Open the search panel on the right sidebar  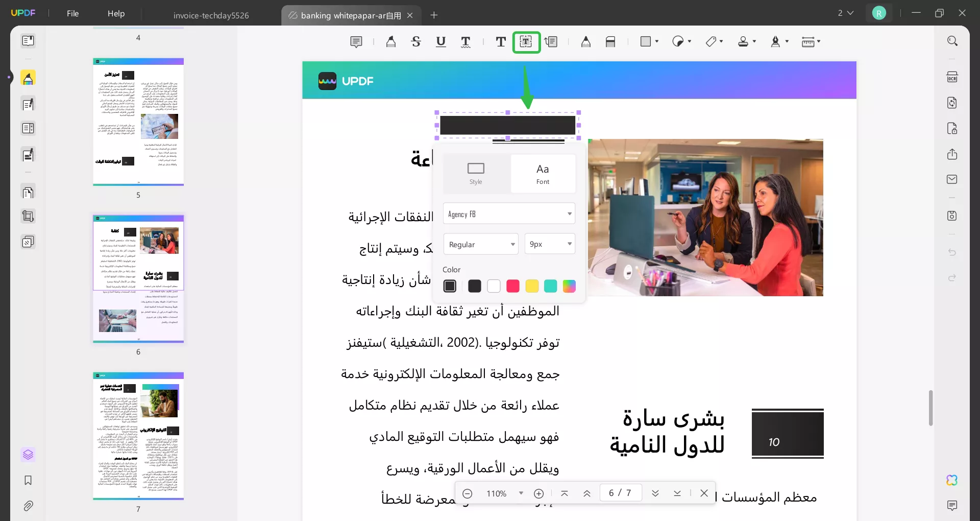(952, 40)
